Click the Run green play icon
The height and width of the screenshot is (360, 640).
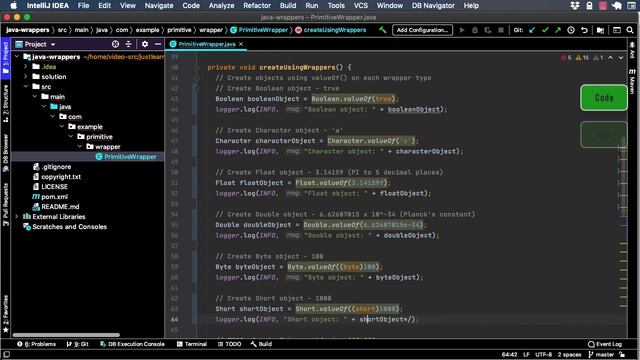462,30
